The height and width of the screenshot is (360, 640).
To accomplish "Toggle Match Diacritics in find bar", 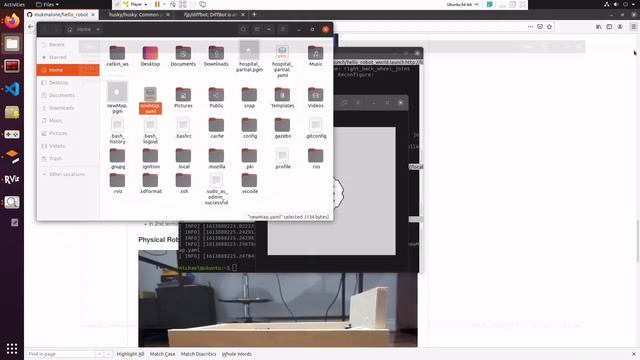I will coord(198,354).
